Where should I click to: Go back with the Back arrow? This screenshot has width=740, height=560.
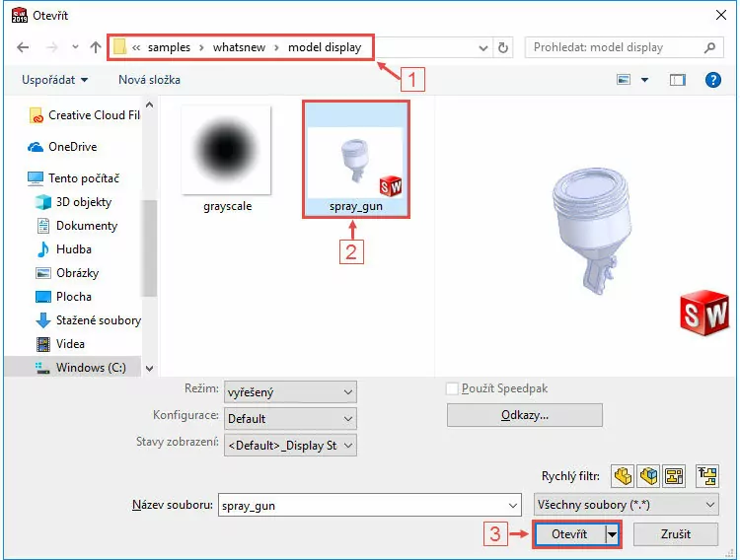pos(23,47)
